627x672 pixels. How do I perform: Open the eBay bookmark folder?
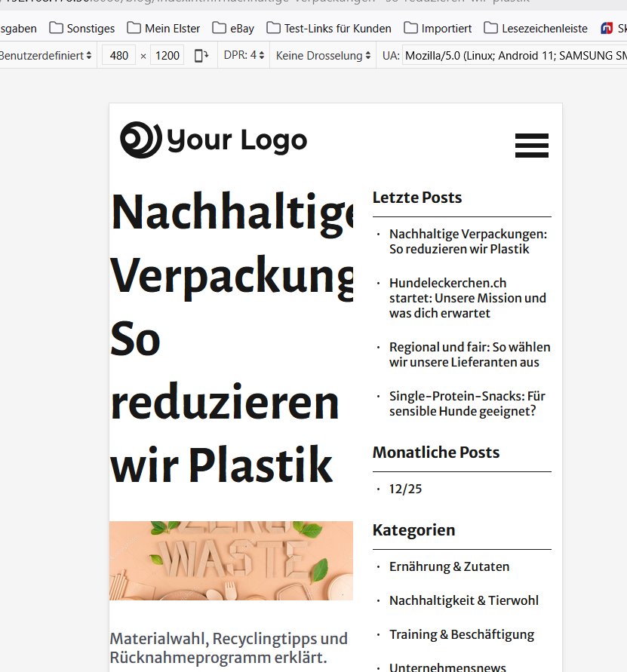233,29
